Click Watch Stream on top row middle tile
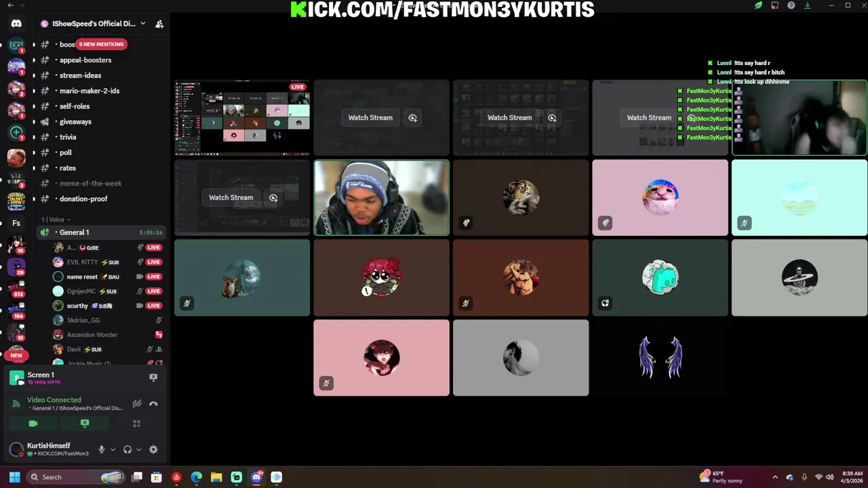This screenshot has height=488, width=868. (x=510, y=118)
